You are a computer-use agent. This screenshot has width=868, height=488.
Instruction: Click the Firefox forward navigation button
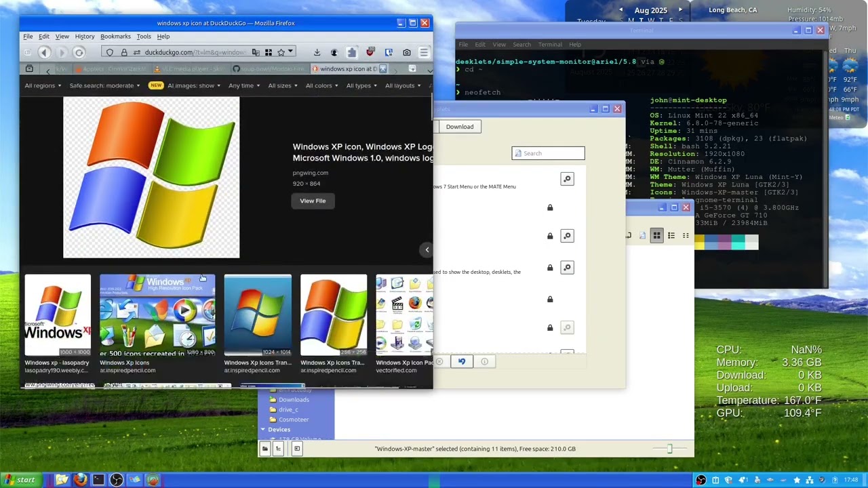(x=62, y=52)
